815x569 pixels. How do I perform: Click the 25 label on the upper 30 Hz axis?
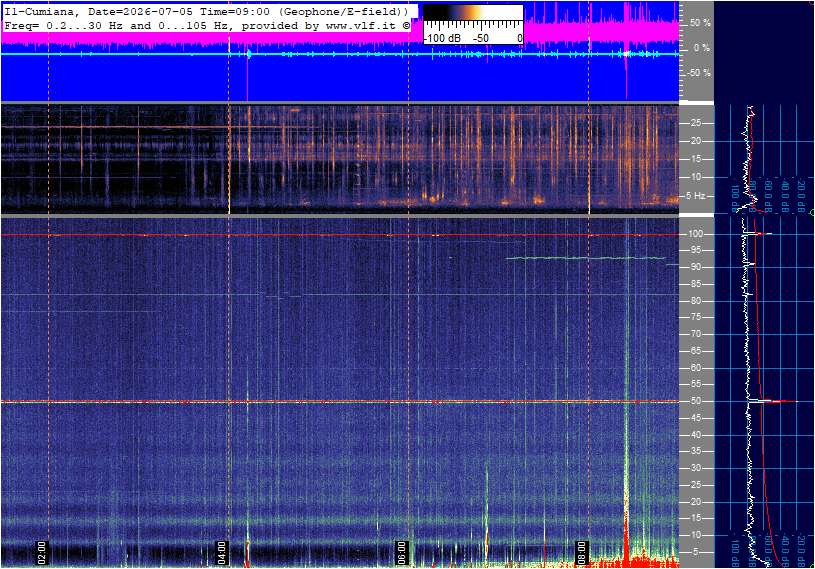[x=696, y=123]
